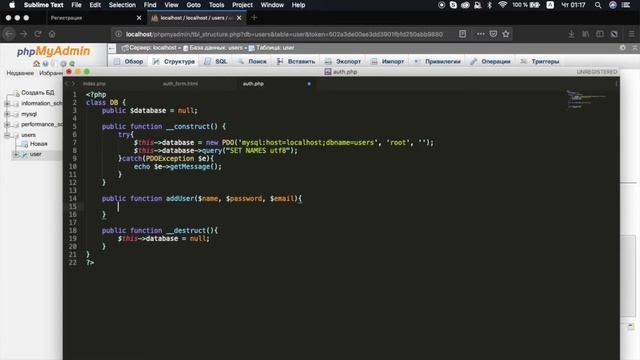Image resolution: width=640 pixels, height=360 pixels.
Task: Click Firefox forward arrow button
Action: click(x=24, y=34)
